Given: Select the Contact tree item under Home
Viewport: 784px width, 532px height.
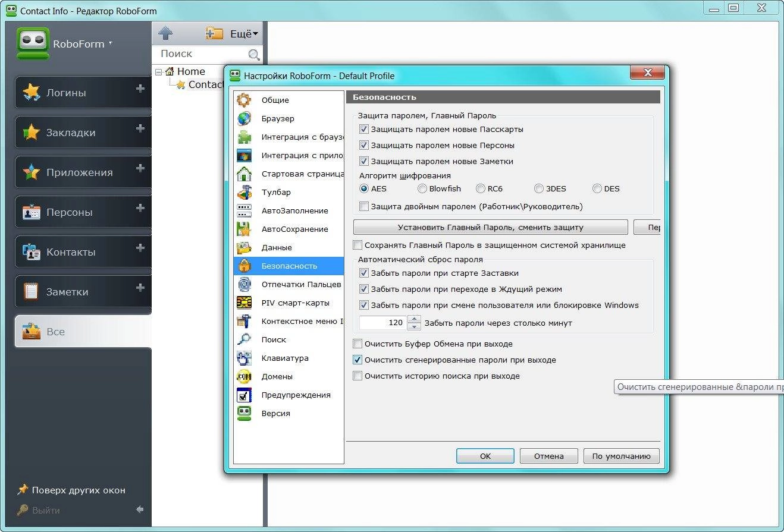Looking at the screenshot, I should (x=200, y=84).
